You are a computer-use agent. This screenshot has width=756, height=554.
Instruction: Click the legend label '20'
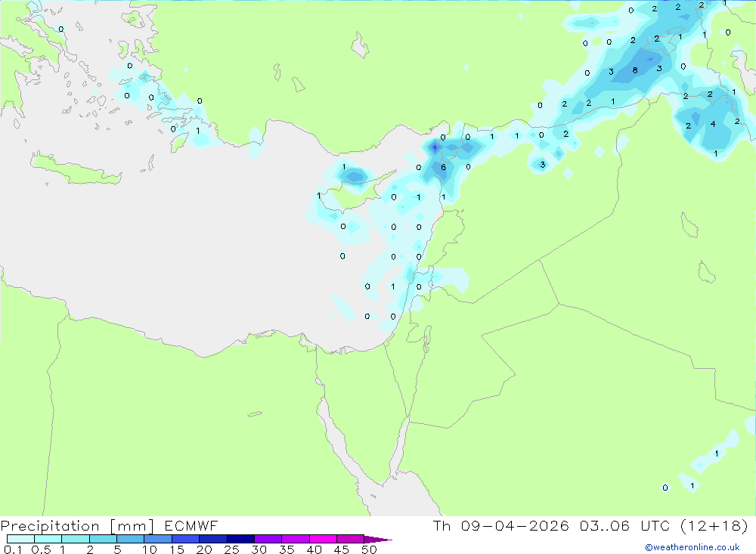(x=204, y=549)
